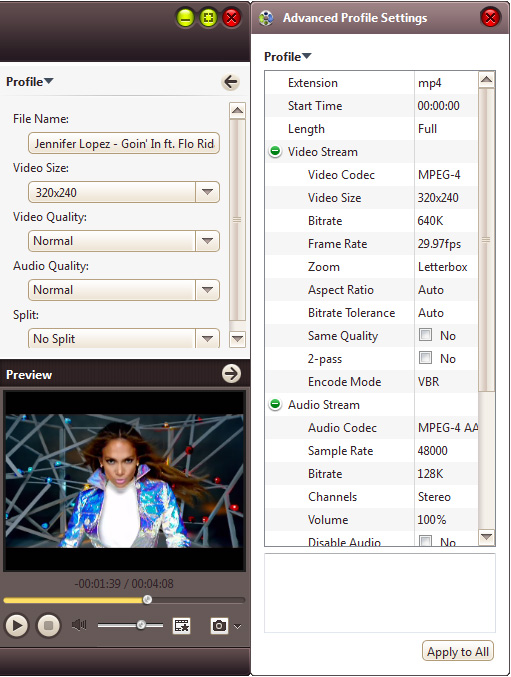511x677 pixels.
Task: Open Profile menu in left panel
Action: click(29, 82)
